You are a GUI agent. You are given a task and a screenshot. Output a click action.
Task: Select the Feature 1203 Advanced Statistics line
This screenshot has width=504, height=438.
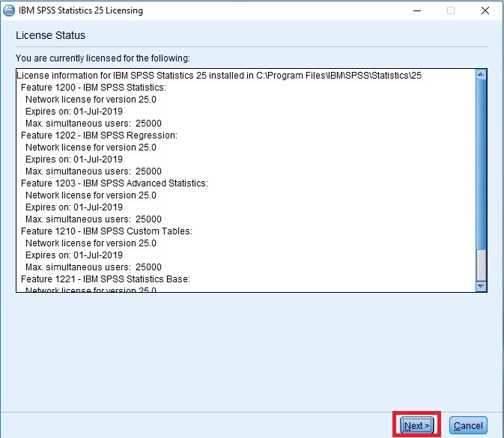pos(114,183)
